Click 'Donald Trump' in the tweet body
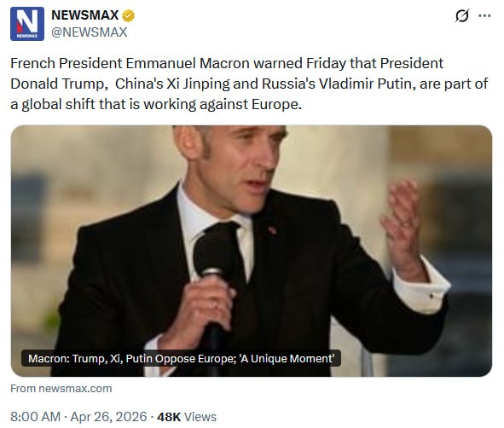The height and width of the screenshot is (428, 504). click(x=57, y=84)
